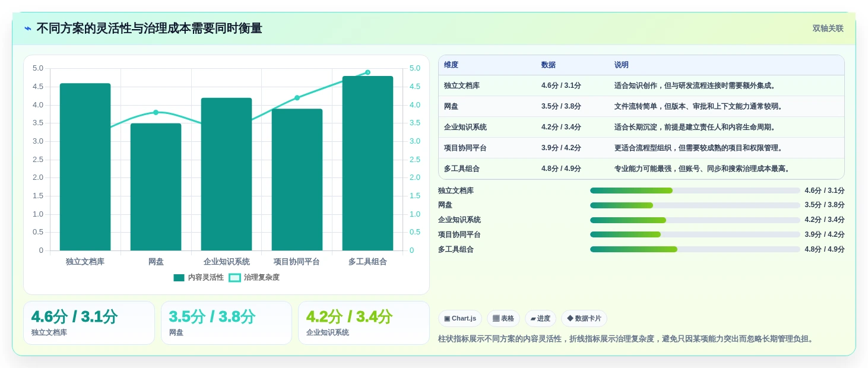Click the 独立文档库 progress list label

[456, 191]
